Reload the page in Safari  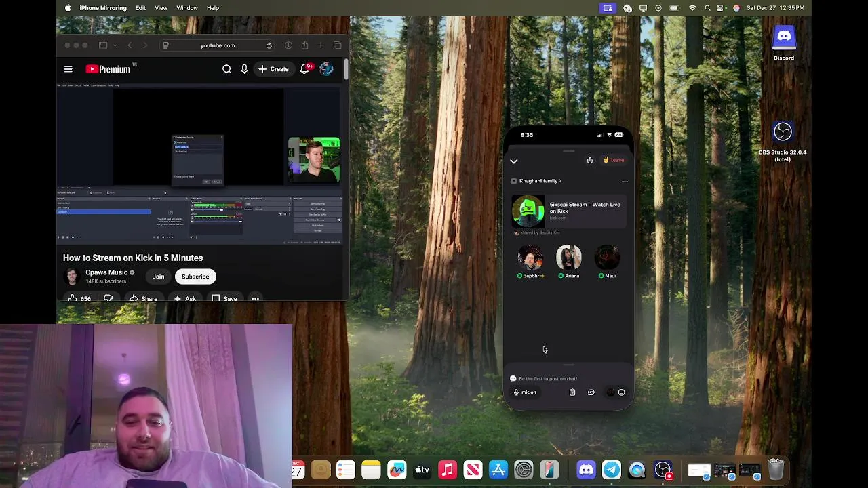tap(269, 45)
